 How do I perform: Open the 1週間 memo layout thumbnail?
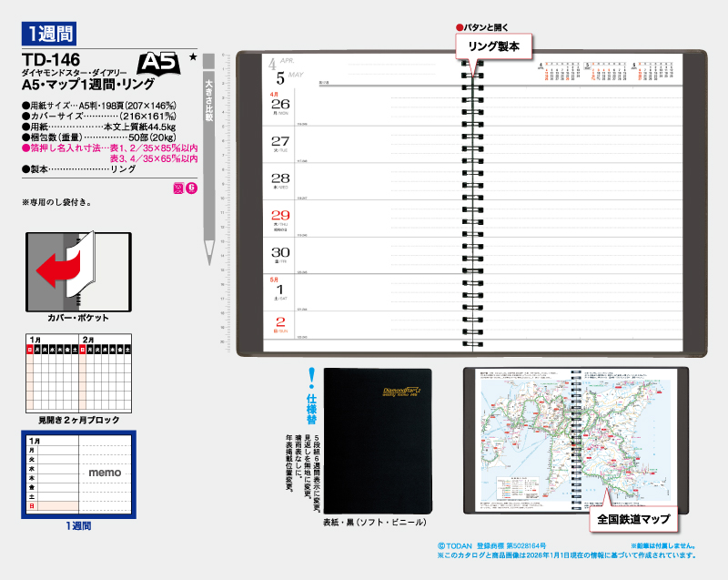[78, 474]
